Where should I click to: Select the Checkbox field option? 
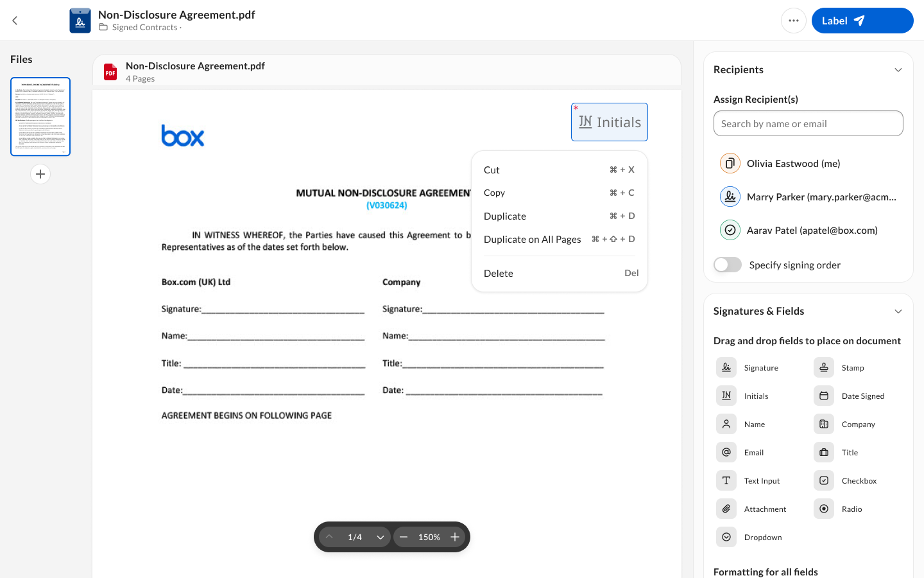[846, 480]
